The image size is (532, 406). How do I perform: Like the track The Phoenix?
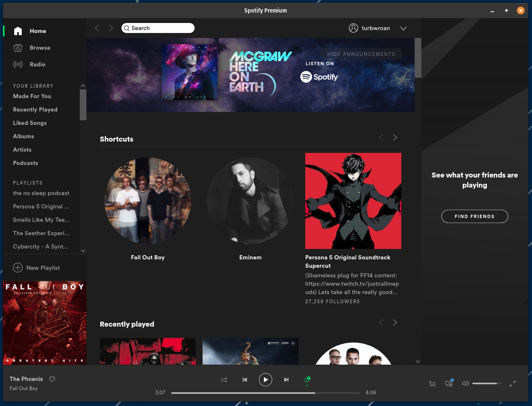[x=52, y=379]
